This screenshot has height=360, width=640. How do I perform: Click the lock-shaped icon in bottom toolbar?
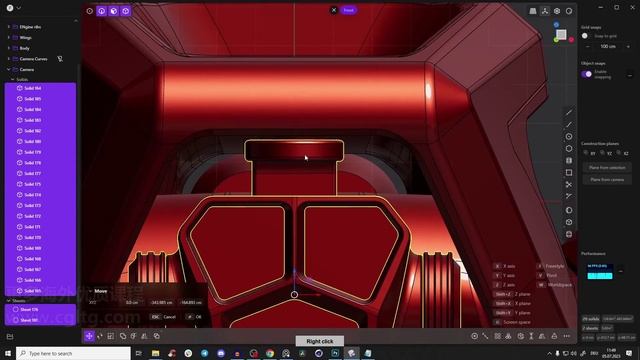(554, 336)
